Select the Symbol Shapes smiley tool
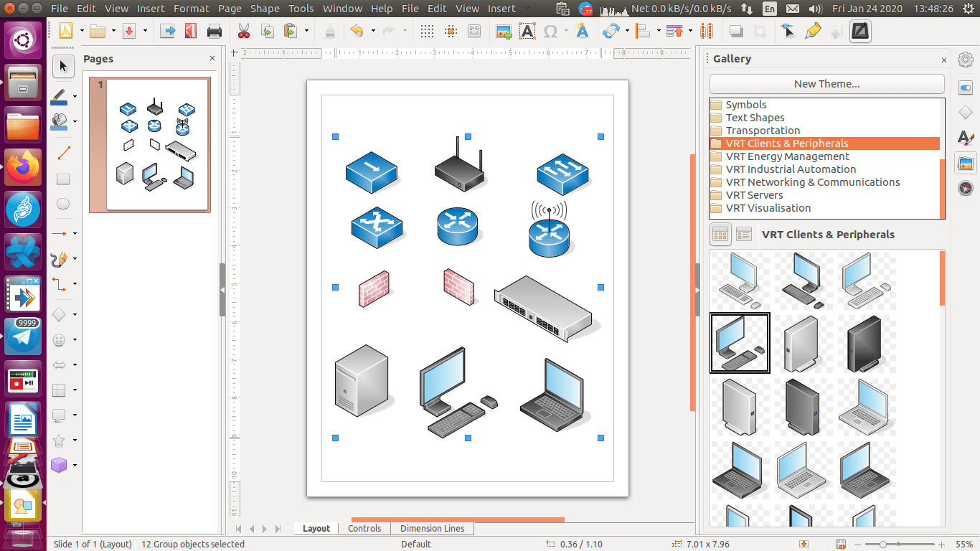 (60, 339)
